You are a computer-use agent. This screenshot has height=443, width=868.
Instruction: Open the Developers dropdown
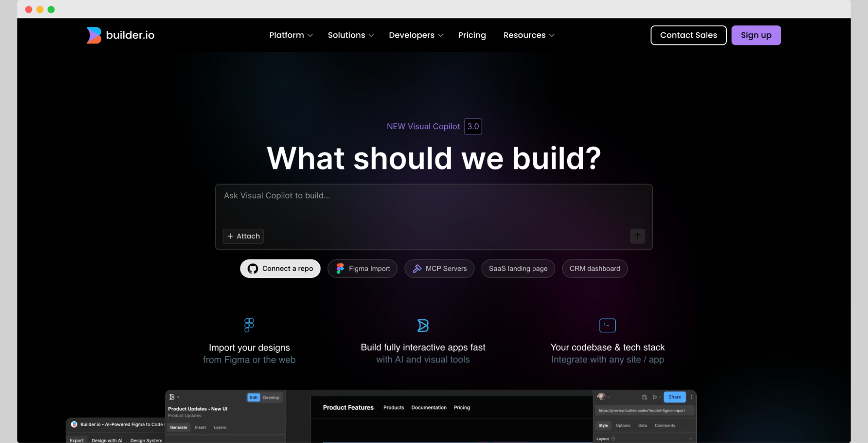[416, 35]
